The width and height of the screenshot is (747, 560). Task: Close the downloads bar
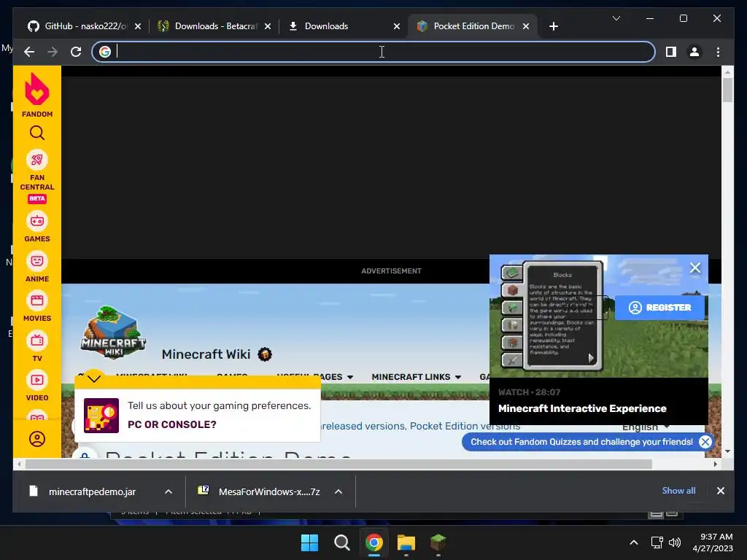point(720,491)
